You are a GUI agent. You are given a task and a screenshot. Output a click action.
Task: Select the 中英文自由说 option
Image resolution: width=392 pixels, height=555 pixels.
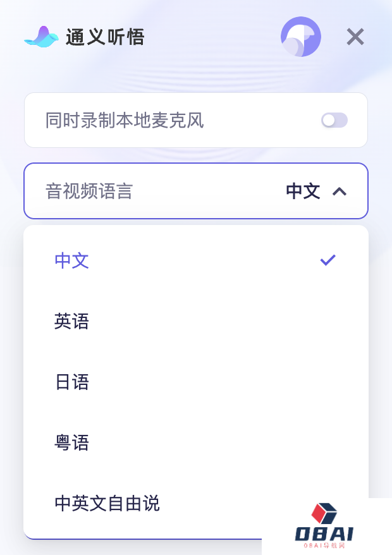[x=107, y=504]
